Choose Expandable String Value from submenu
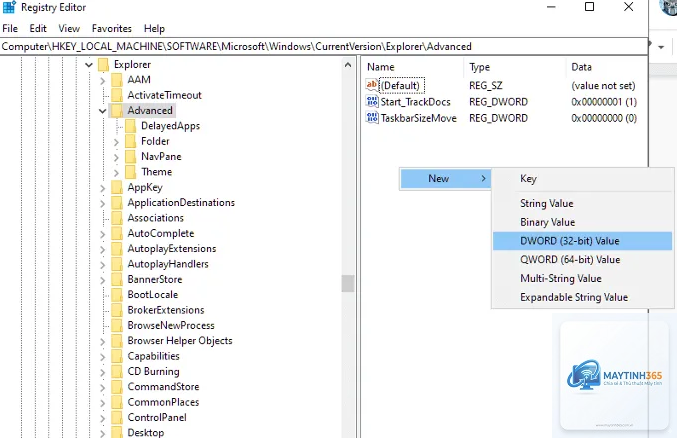This screenshot has width=677, height=438. [x=582, y=297]
